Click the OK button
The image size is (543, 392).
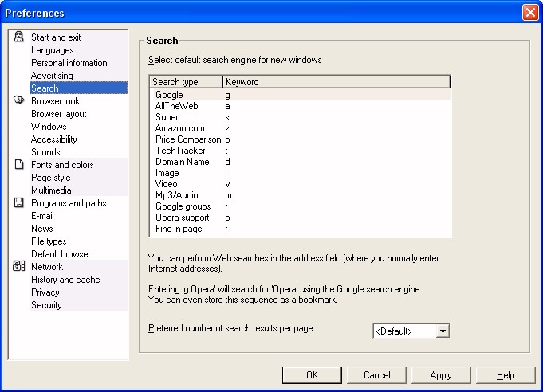(x=312, y=375)
